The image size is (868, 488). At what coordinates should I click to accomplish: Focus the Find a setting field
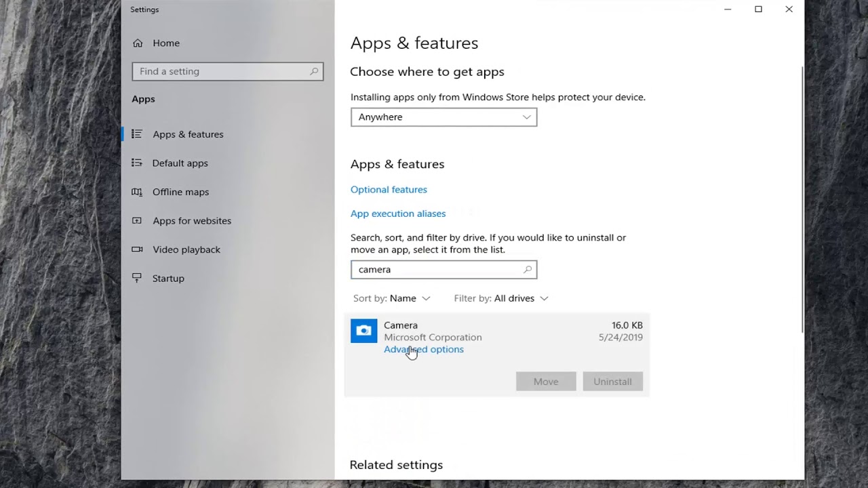pos(228,71)
